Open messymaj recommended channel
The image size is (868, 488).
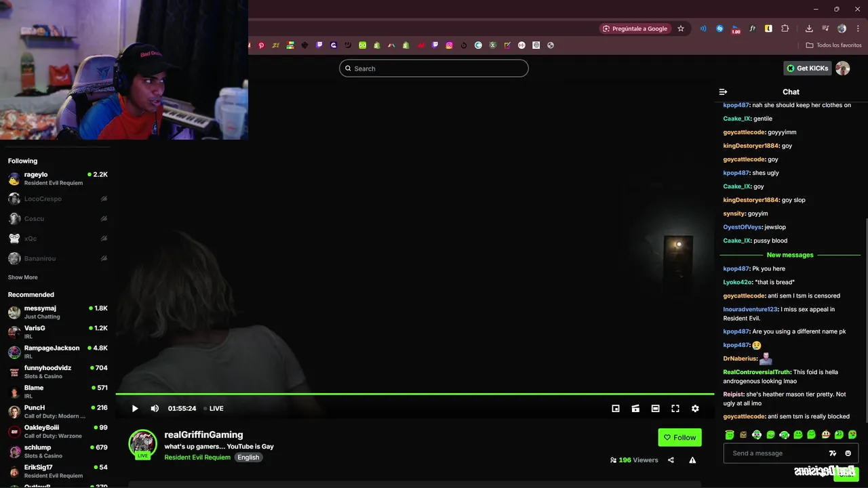(58, 312)
